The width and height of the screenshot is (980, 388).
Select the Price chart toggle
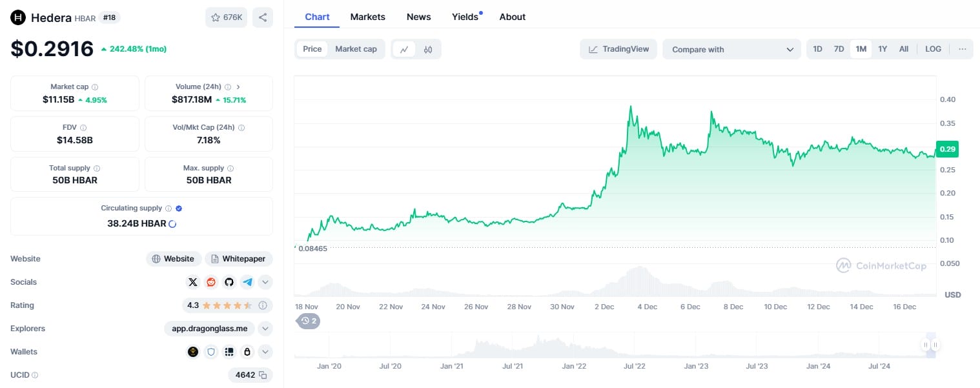(x=312, y=49)
